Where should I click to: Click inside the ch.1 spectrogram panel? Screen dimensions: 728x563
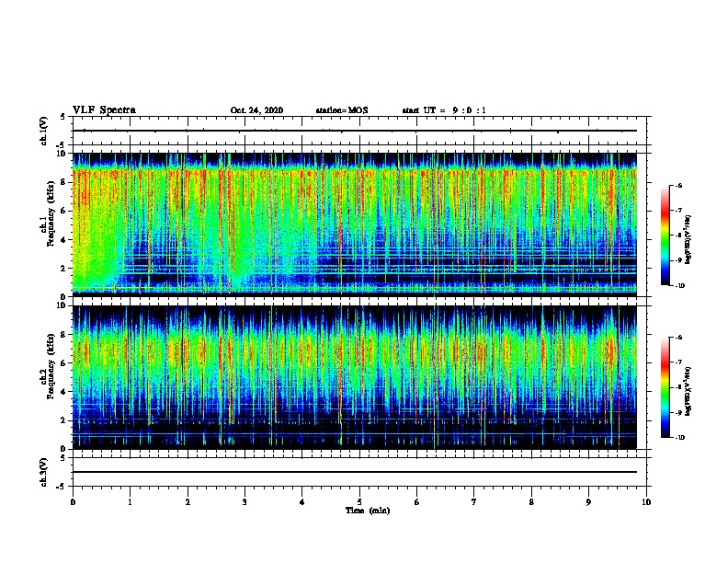tap(355, 224)
